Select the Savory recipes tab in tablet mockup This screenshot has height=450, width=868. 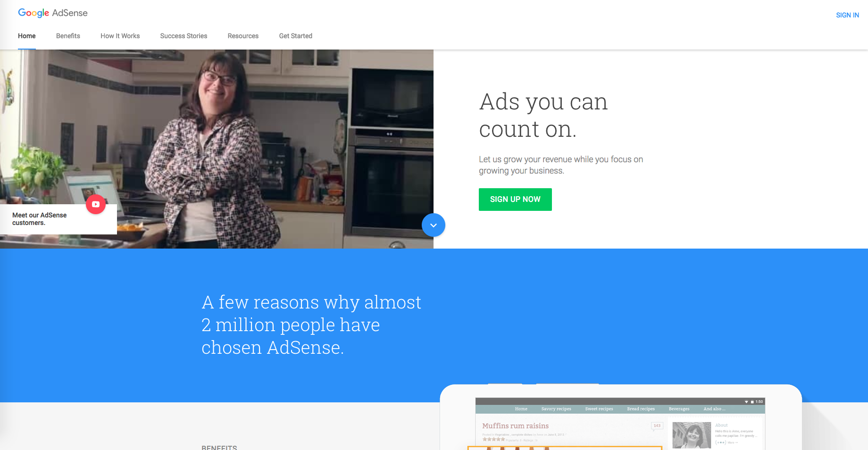(556, 409)
